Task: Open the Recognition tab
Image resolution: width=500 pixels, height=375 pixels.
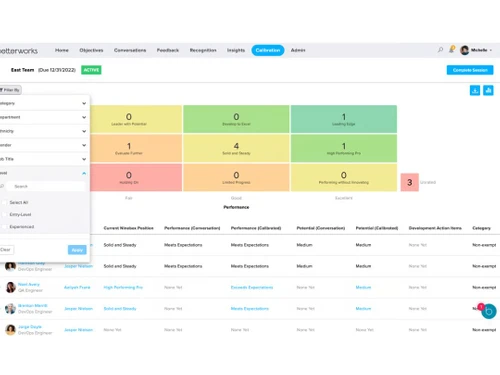Action: click(x=203, y=50)
